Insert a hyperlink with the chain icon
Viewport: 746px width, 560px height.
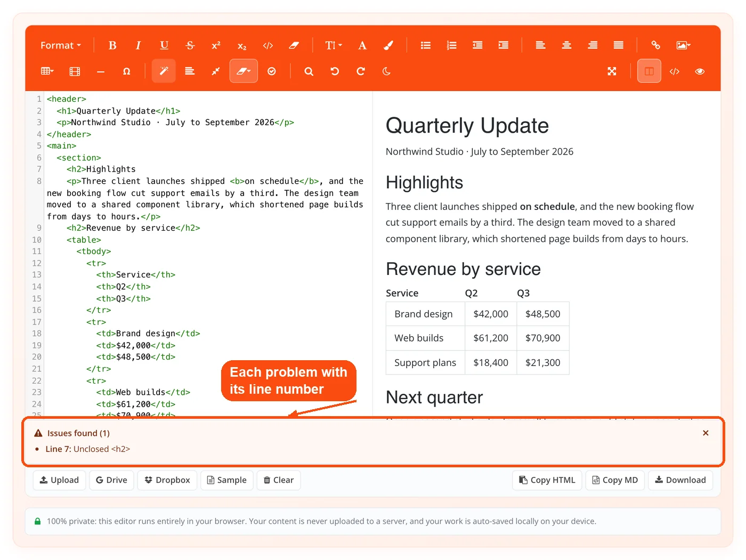point(656,45)
